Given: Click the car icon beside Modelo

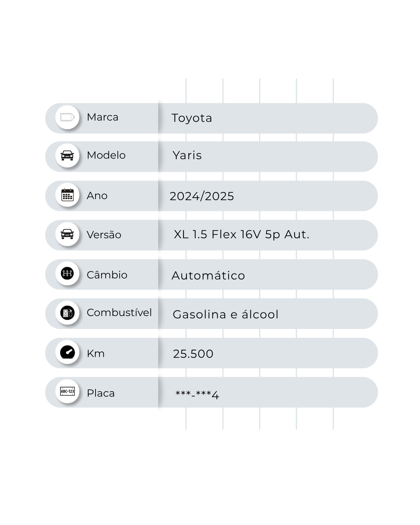Looking at the screenshot, I should coord(67,155).
